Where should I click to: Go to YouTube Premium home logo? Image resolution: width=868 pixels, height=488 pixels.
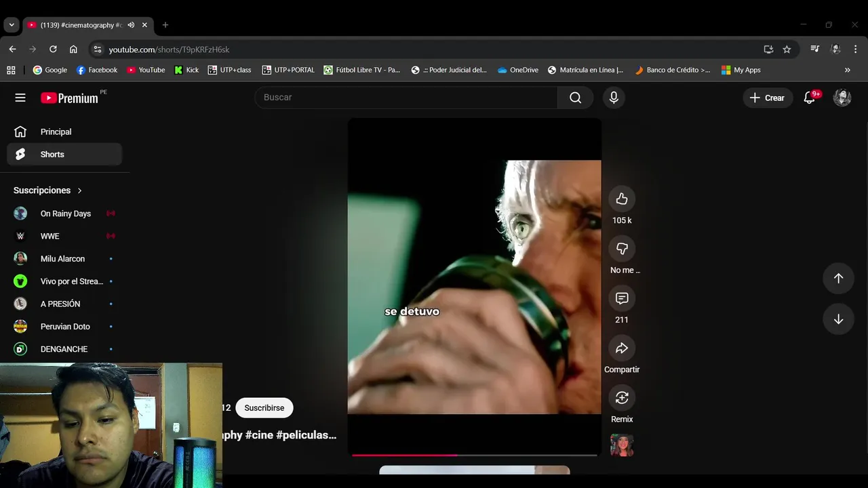pyautogui.click(x=69, y=98)
